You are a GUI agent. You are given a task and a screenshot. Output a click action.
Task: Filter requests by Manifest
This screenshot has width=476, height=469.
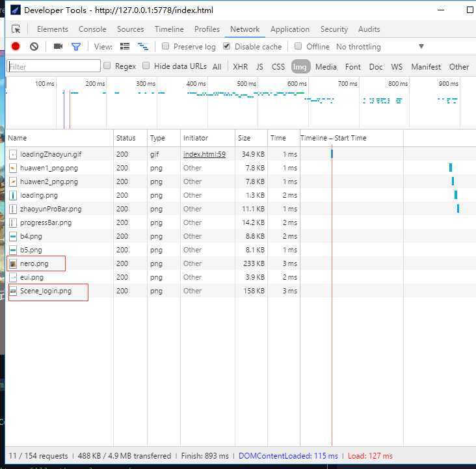point(426,67)
